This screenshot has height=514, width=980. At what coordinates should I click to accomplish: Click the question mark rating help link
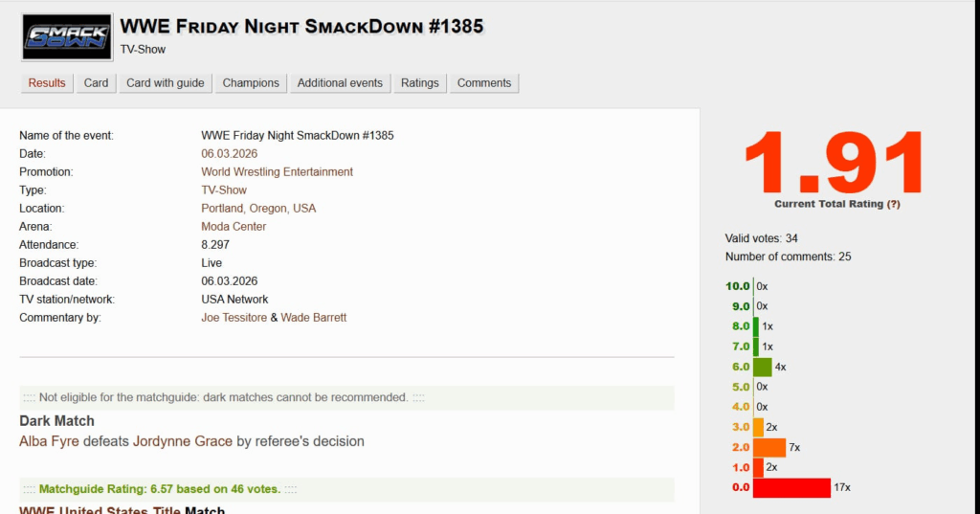click(x=893, y=205)
